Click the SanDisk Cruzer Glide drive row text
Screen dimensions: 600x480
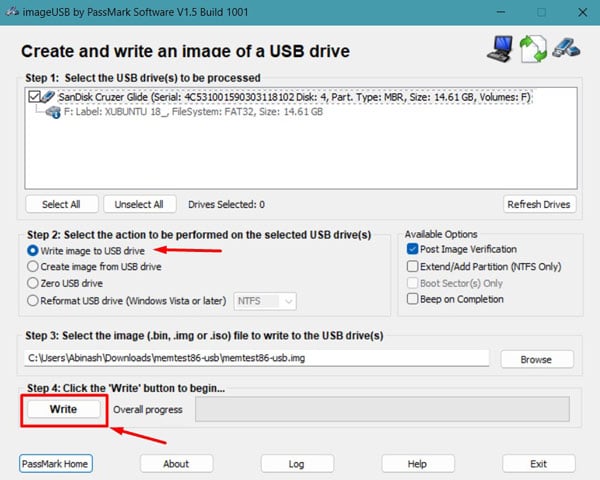click(295, 97)
